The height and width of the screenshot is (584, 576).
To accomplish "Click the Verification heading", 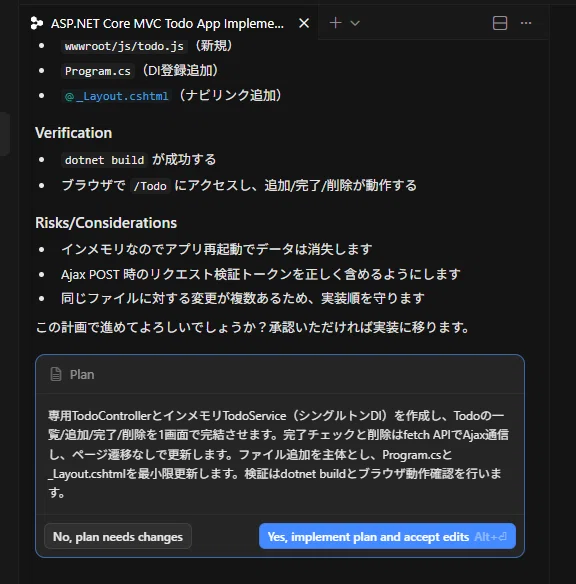I will [73, 133].
